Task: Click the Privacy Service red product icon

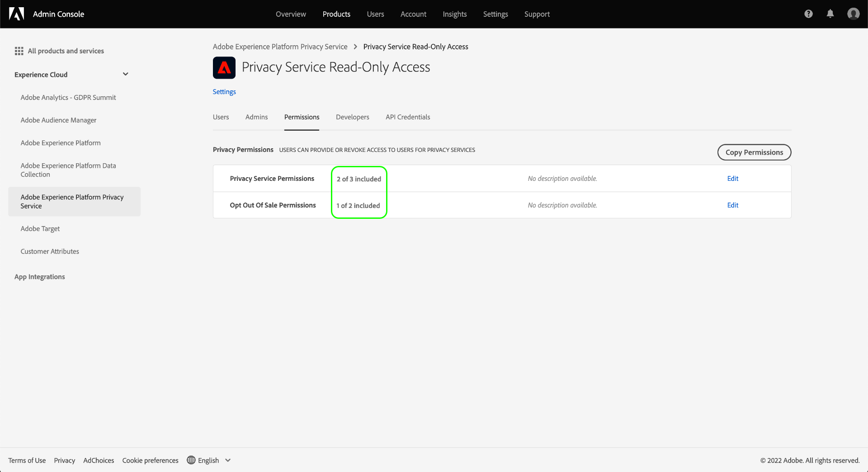Action: [224, 68]
